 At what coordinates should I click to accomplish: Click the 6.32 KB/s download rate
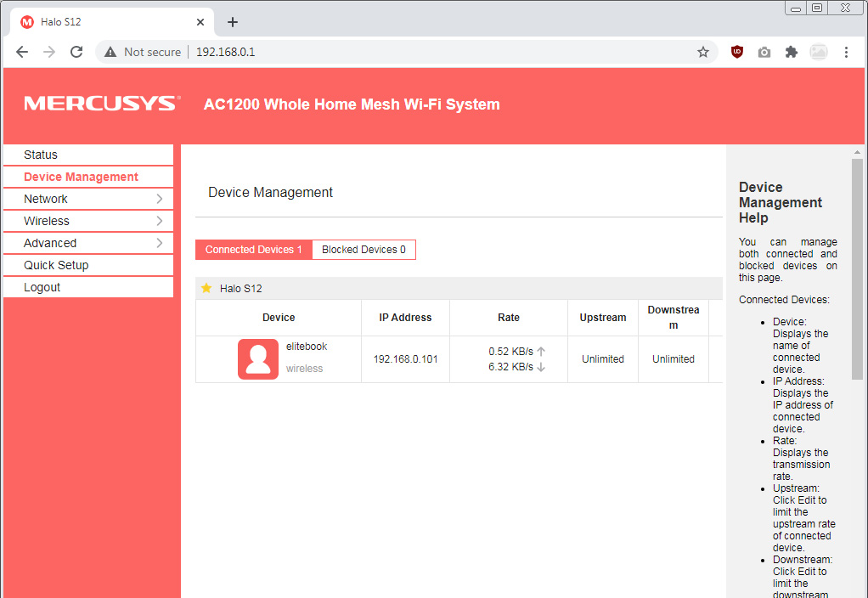[510, 367]
